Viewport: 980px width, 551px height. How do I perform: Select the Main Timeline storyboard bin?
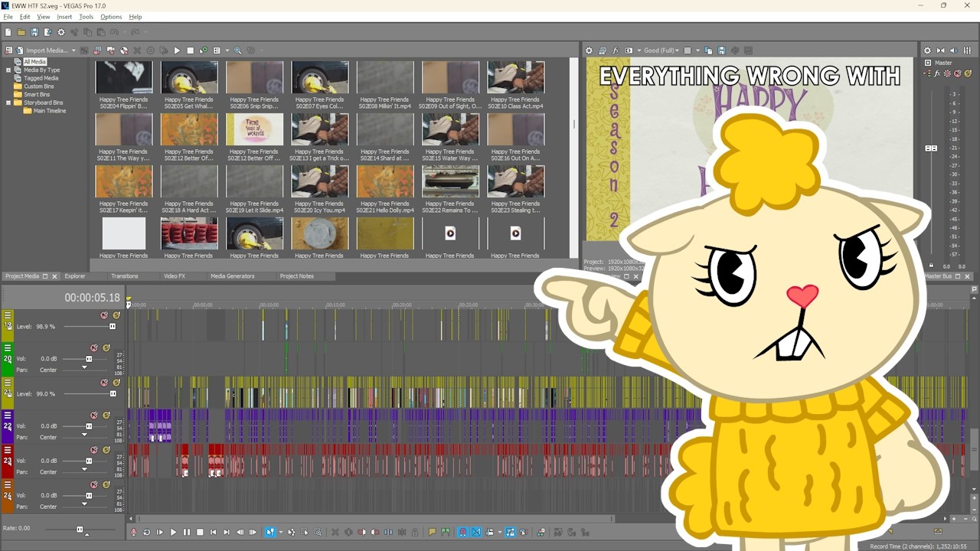click(49, 111)
